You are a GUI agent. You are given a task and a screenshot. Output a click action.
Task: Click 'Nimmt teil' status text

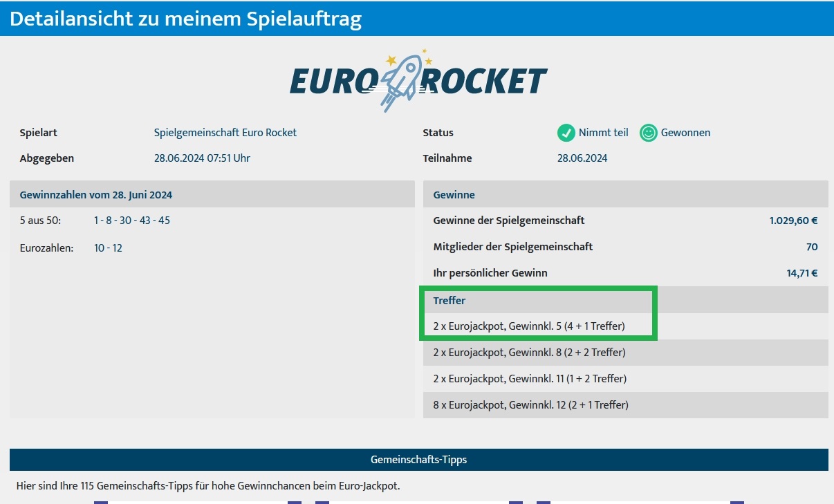pos(604,133)
